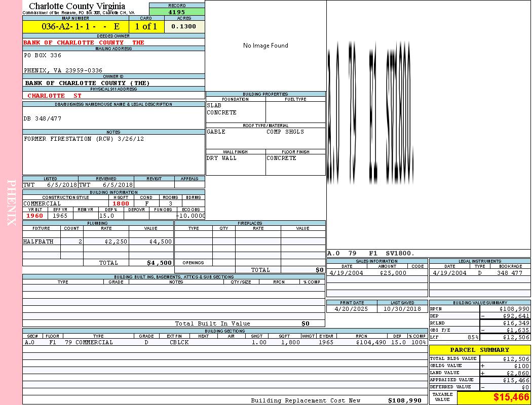Click OBS F/E value $1,635
The height and width of the screenshot is (405, 532).
point(518,330)
